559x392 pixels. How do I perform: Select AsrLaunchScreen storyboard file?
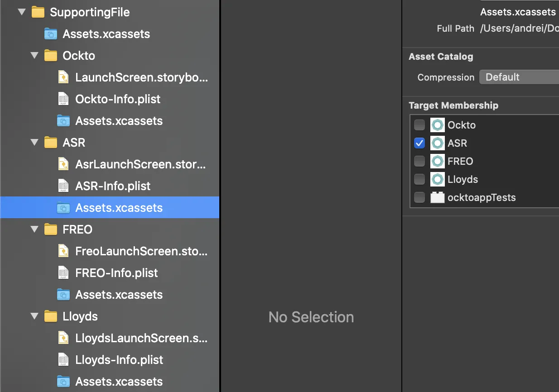click(x=140, y=164)
